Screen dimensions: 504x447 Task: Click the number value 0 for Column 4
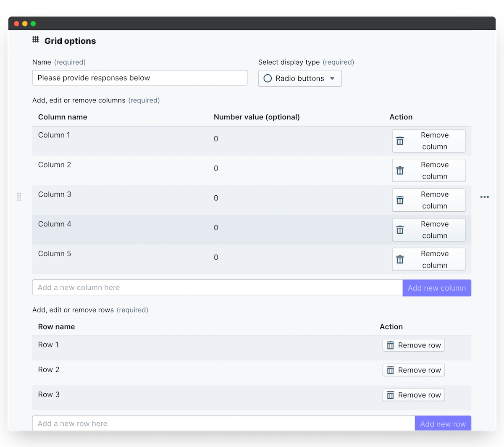pos(216,228)
